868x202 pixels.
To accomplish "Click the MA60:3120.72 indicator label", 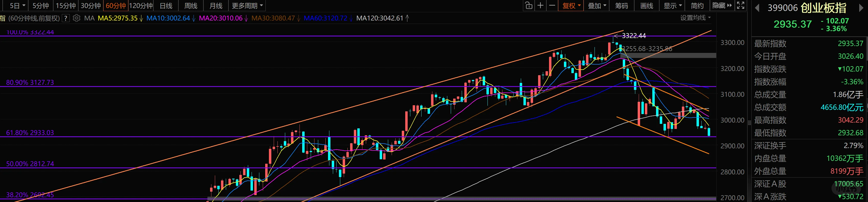I will click(x=325, y=18).
